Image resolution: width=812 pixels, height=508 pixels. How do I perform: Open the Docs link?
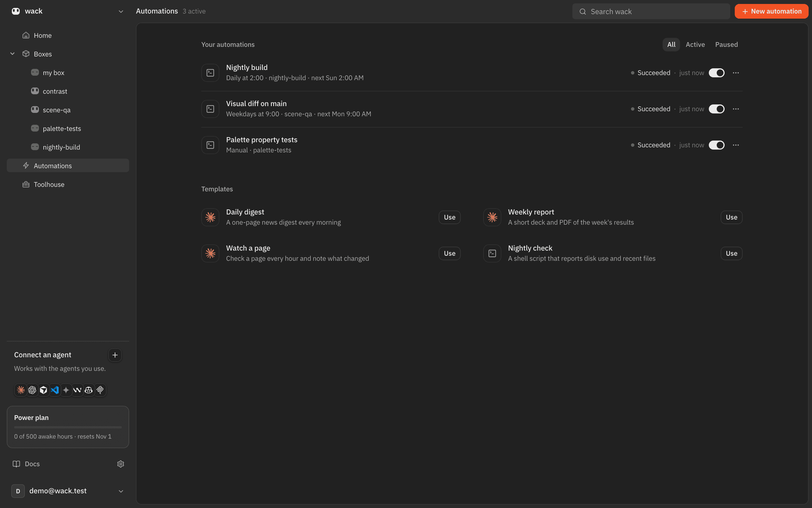pos(26,464)
